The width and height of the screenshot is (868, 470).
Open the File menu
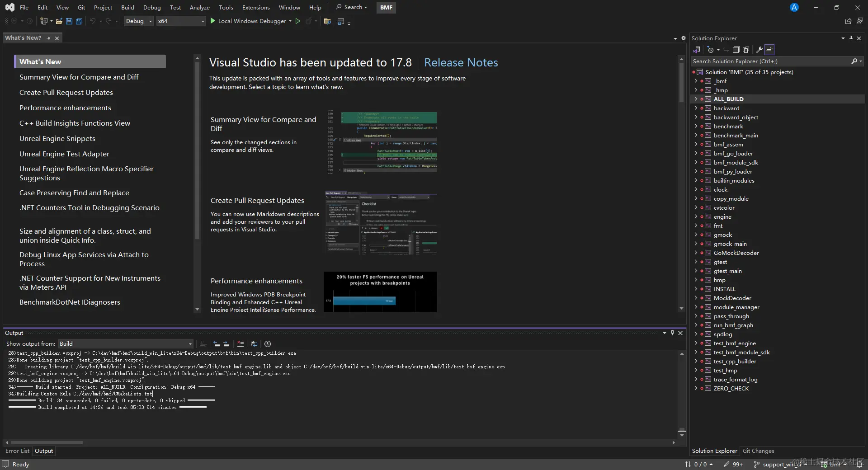pyautogui.click(x=24, y=7)
